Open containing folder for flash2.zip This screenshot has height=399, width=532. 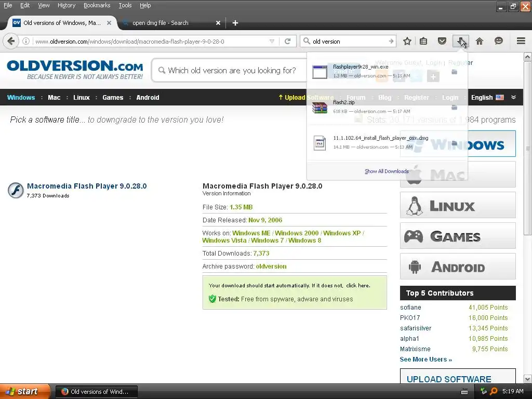click(x=454, y=107)
